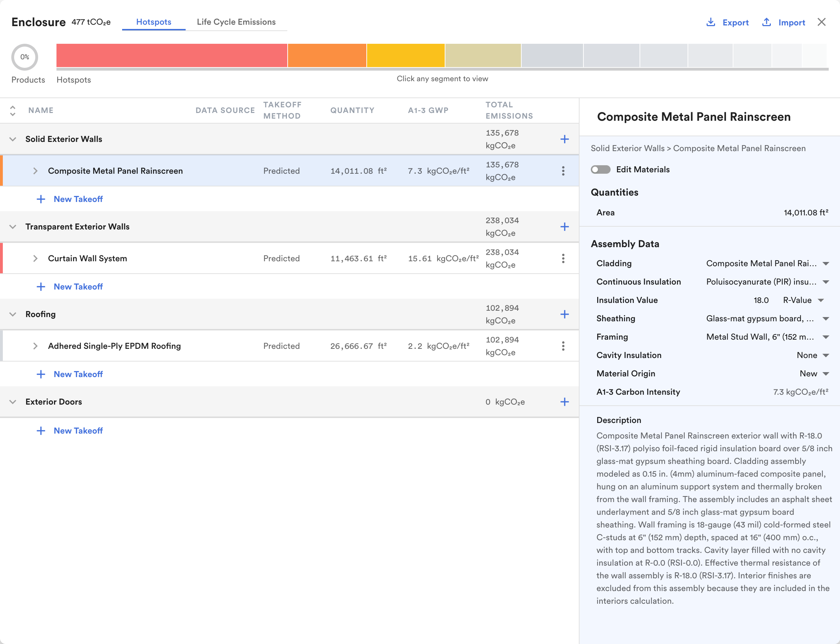Viewport: 840px width, 644px height.
Task: Expand the Adhered Single-Ply EPDM Roofing row
Action: (x=35, y=346)
